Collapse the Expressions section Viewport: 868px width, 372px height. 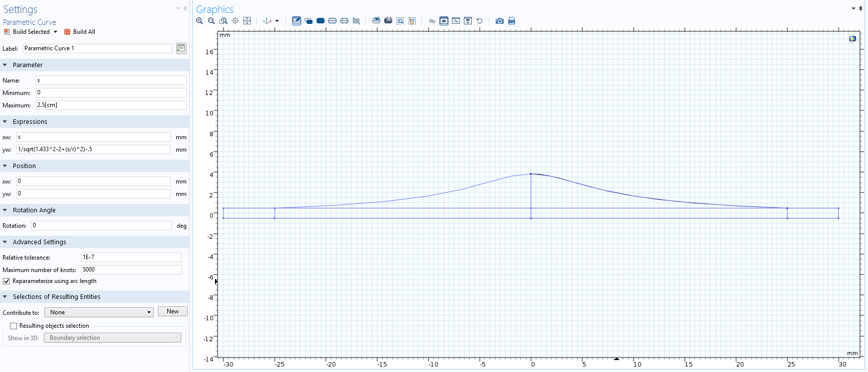[x=5, y=122]
